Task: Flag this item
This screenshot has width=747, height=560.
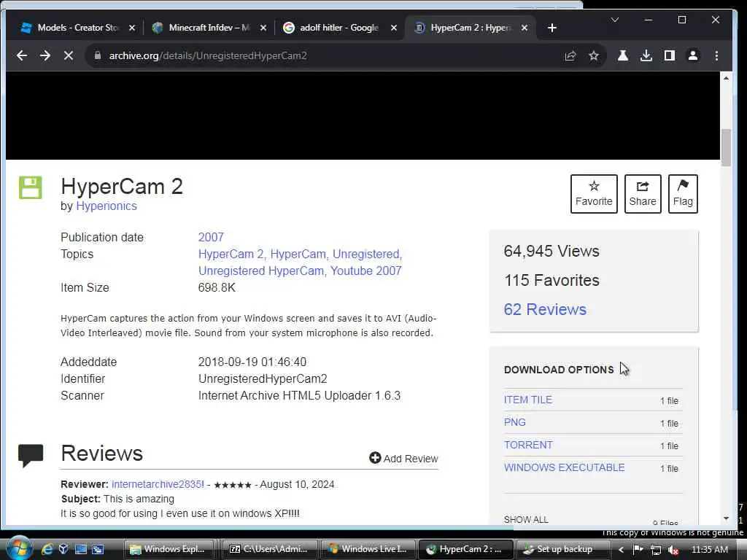Action: click(683, 194)
